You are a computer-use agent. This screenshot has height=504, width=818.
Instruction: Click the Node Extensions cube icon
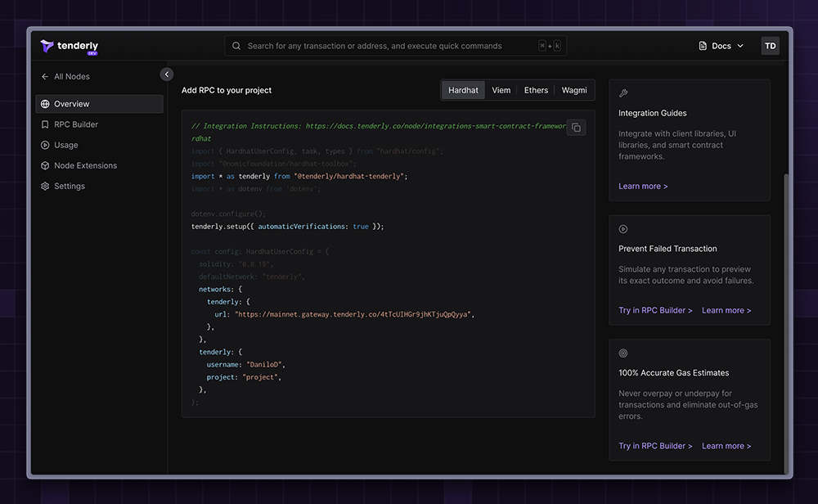45,165
